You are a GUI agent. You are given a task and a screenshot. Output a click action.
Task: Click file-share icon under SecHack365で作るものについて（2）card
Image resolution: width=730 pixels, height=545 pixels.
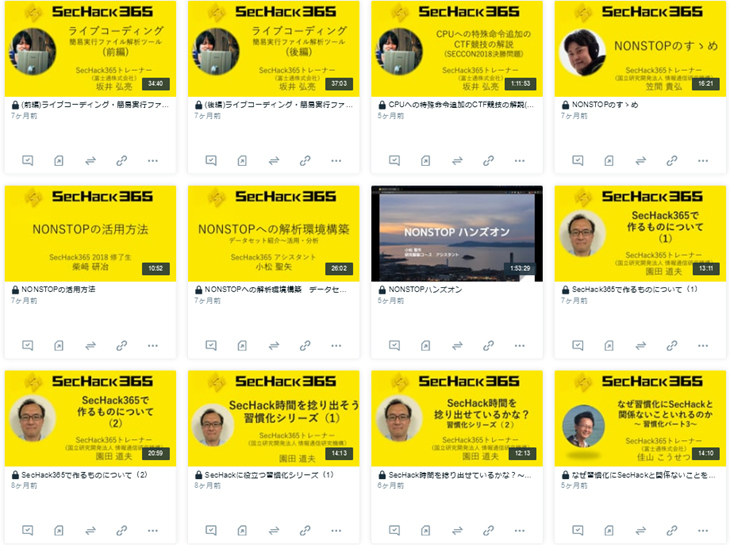59,530
